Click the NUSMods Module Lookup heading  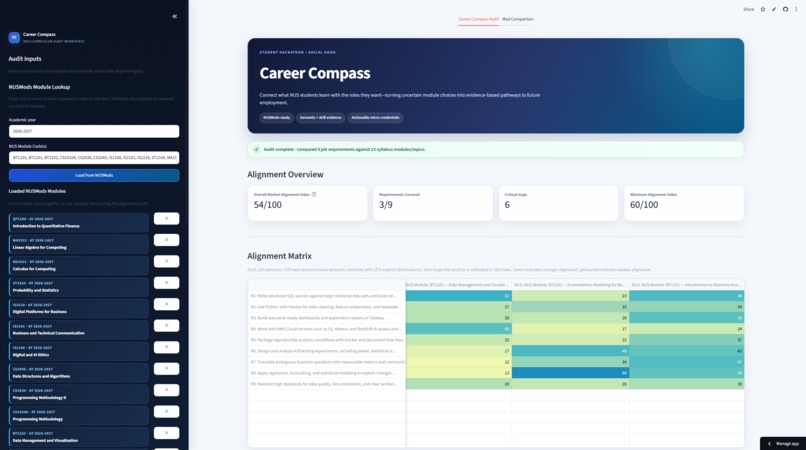tap(39, 87)
